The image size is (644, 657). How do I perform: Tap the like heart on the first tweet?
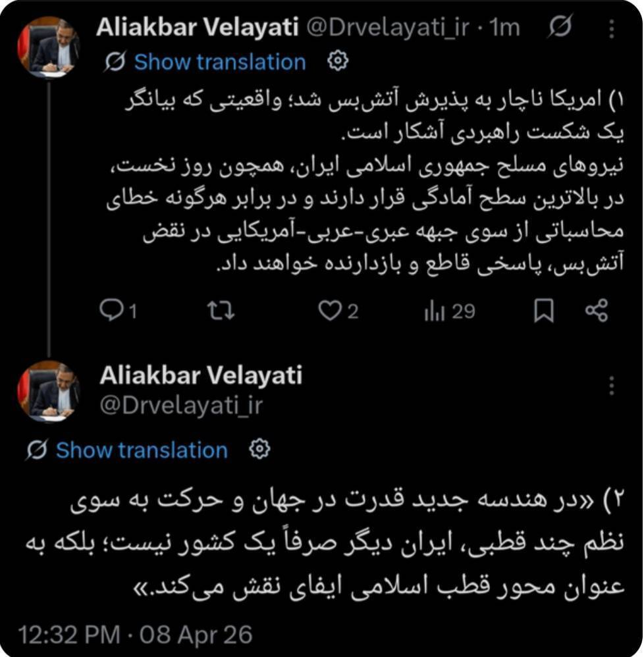click(333, 311)
